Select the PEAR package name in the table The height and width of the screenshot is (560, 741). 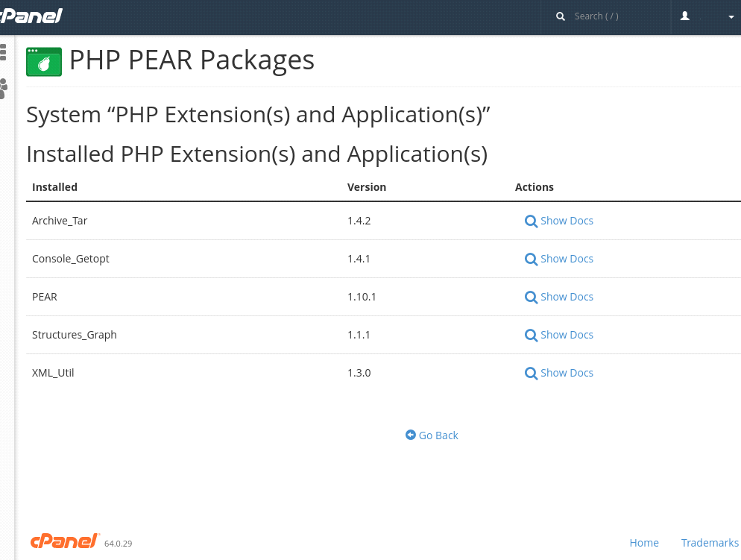[45, 297]
